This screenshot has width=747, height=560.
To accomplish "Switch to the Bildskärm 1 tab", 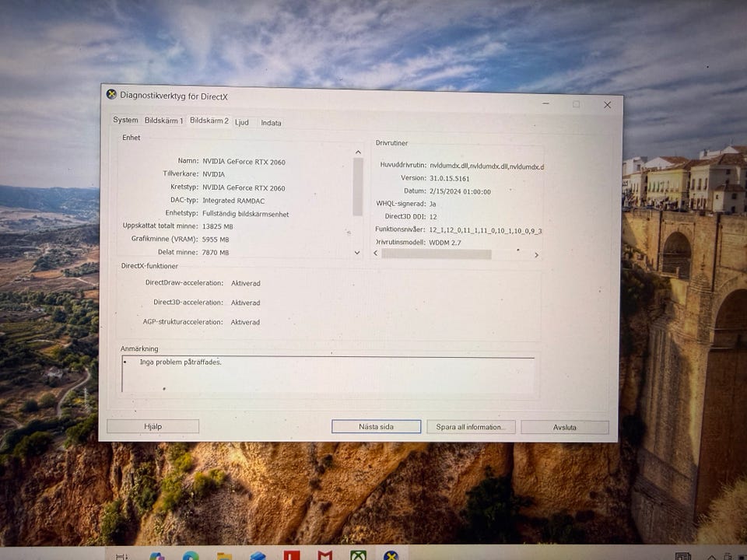I will [x=163, y=121].
